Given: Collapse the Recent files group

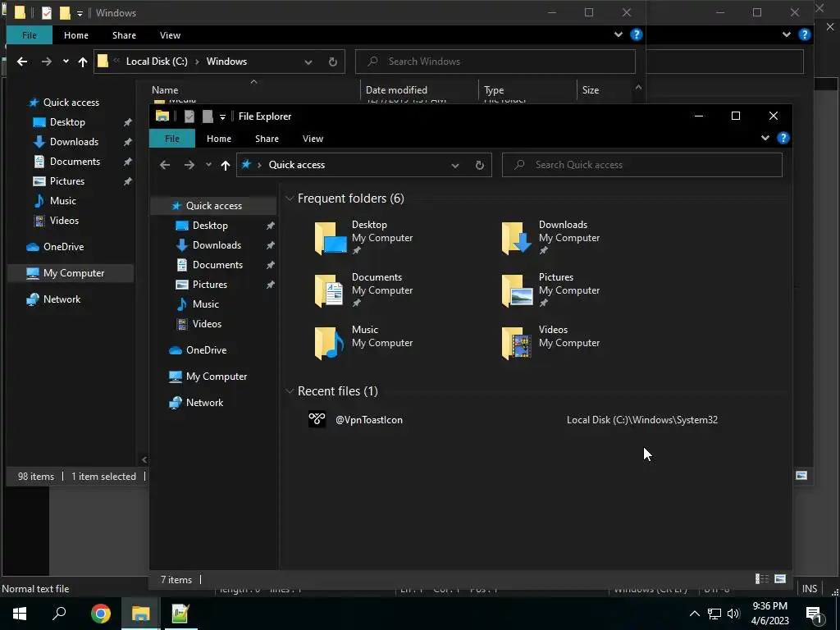Looking at the screenshot, I should coord(290,391).
